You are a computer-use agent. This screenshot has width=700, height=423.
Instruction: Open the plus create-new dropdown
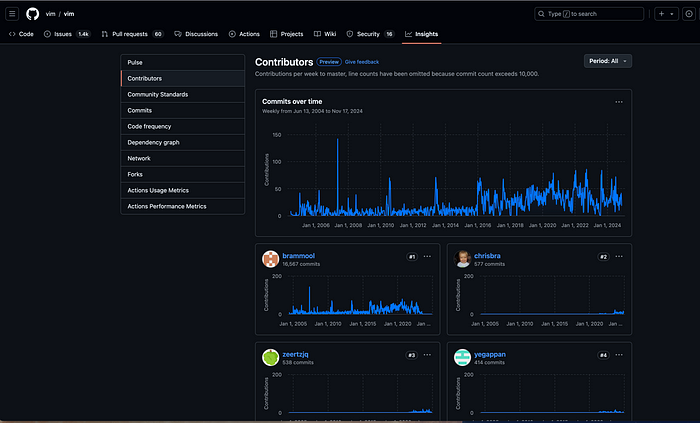click(665, 14)
